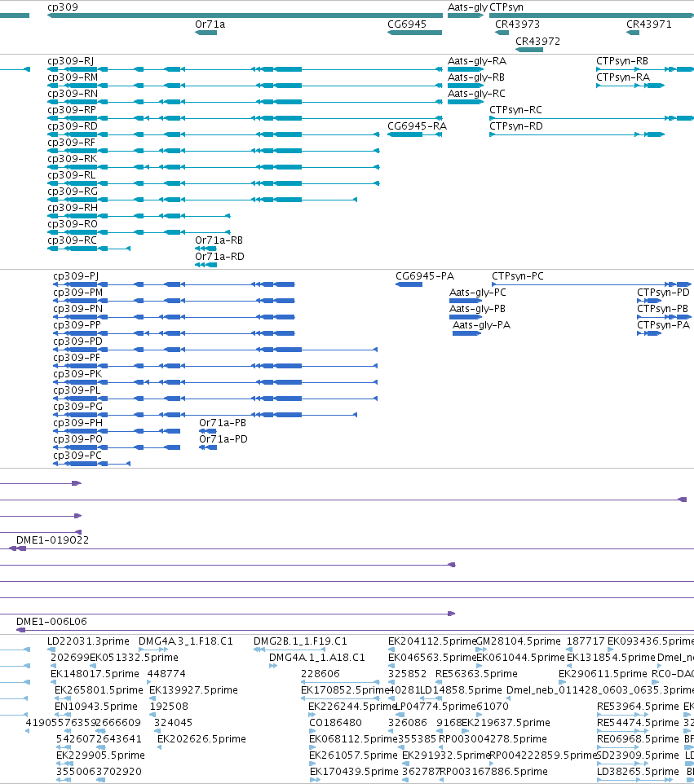Select the CTPsyn-RA transcript label
The image size is (694, 784).
point(623,77)
